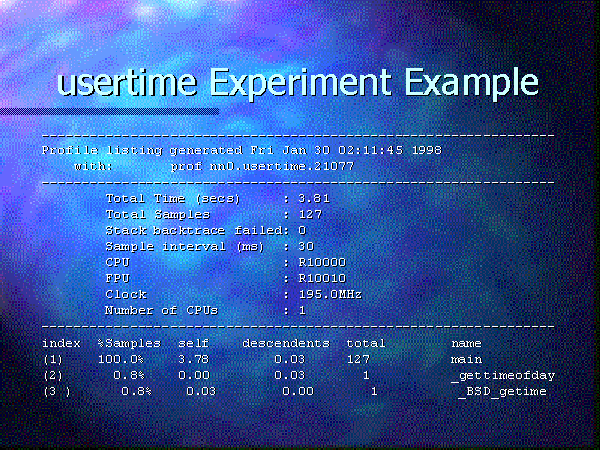
Task: Click the "index" column header
Action: 61,343
